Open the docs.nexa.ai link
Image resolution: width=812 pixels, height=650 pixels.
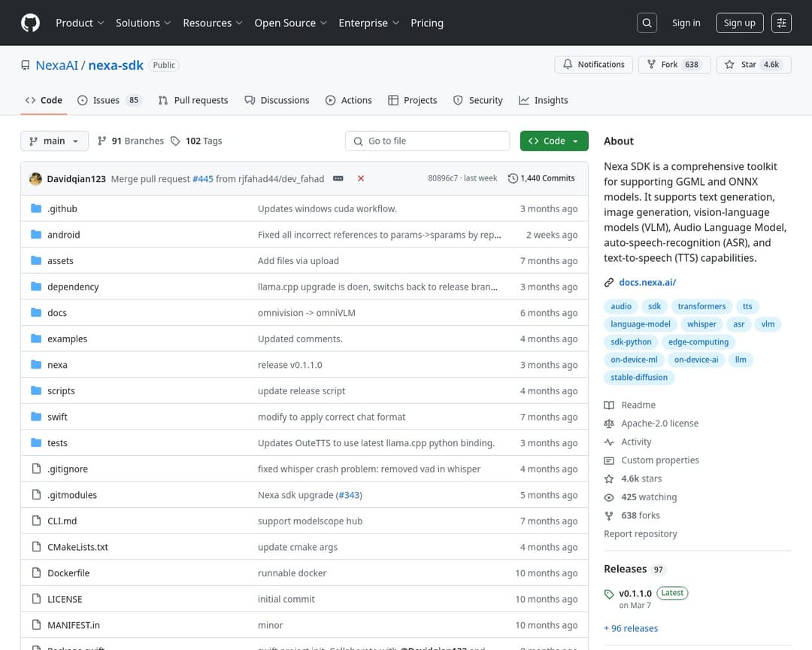click(647, 283)
